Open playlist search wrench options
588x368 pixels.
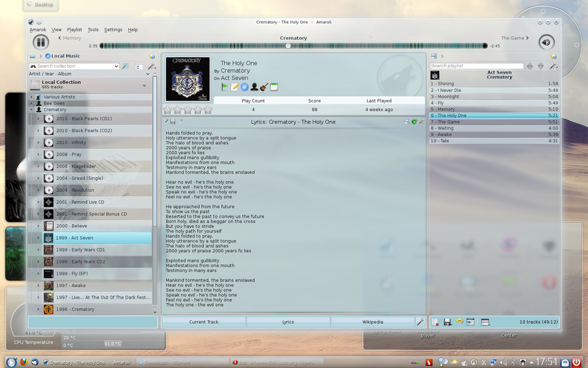[554, 66]
